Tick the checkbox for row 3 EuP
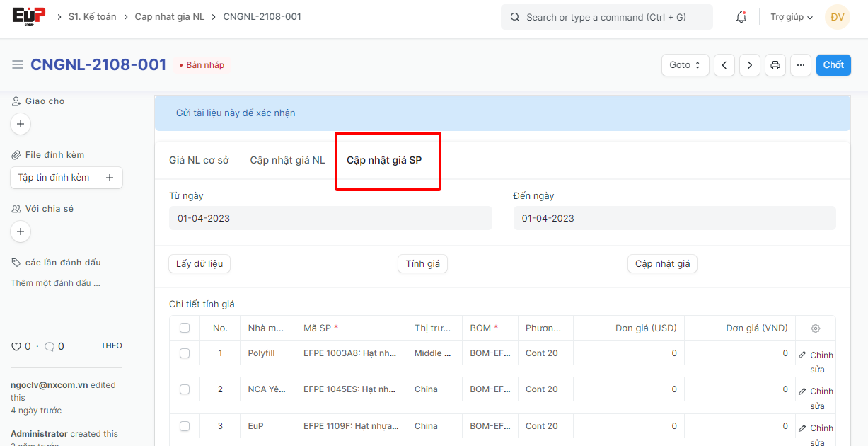 [185, 426]
